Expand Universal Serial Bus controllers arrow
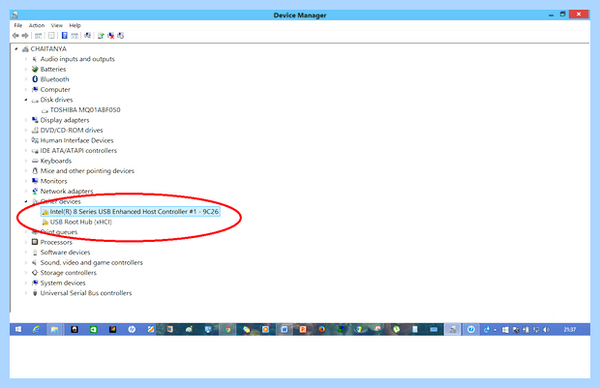Viewport: 600px width, 388px height. click(26, 293)
